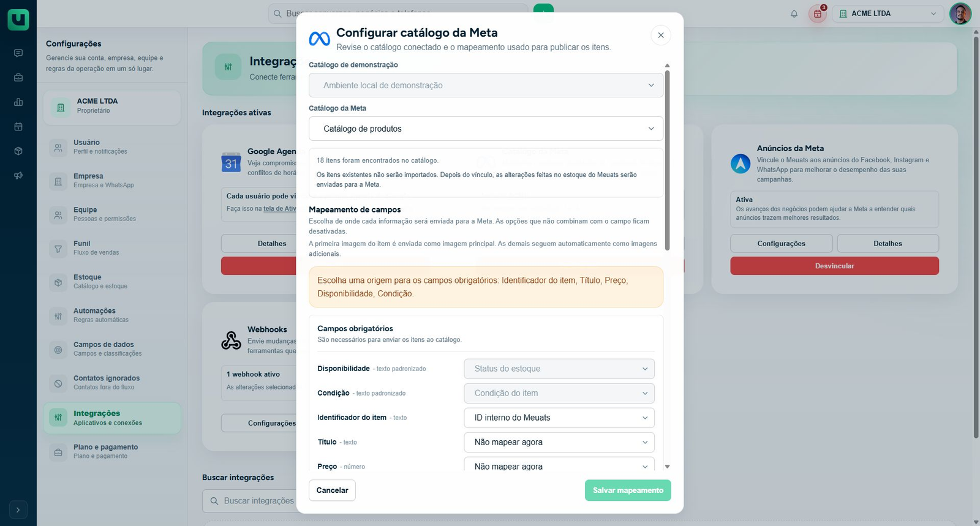The height and width of the screenshot is (526, 980).
Task: Open the Equipe settings section
Action: [x=112, y=214]
